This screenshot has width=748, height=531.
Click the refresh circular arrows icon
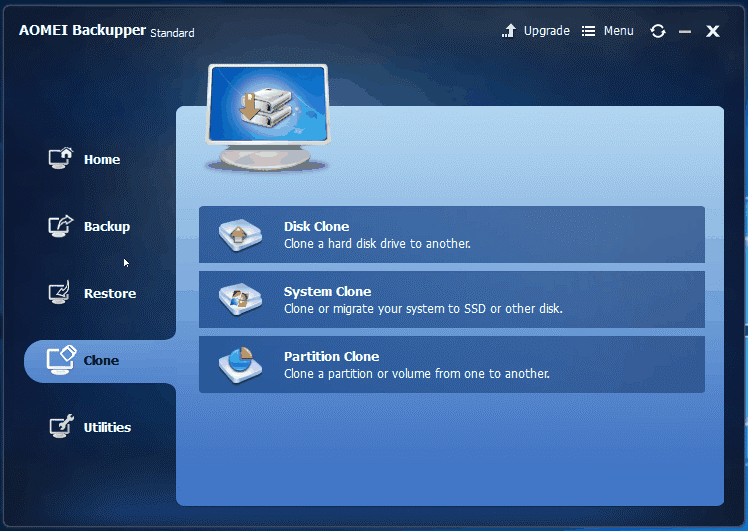[x=658, y=31]
